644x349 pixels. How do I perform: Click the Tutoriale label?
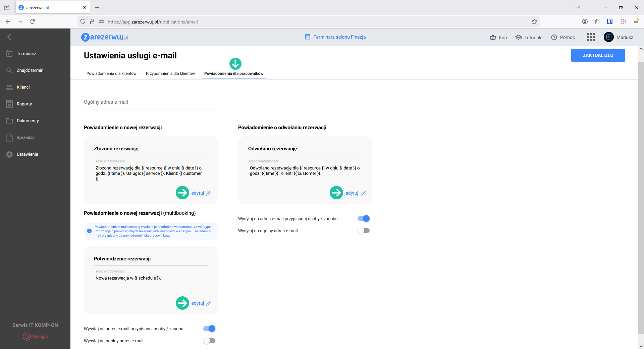tap(533, 38)
